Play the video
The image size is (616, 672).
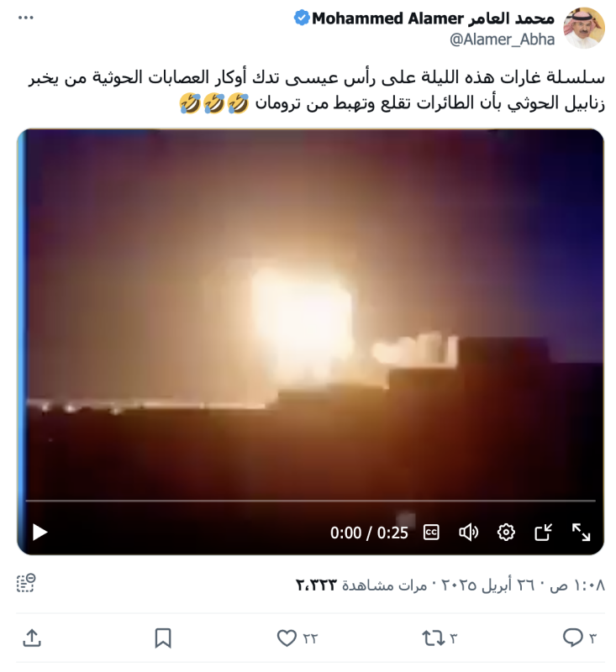[x=39, y=533]
